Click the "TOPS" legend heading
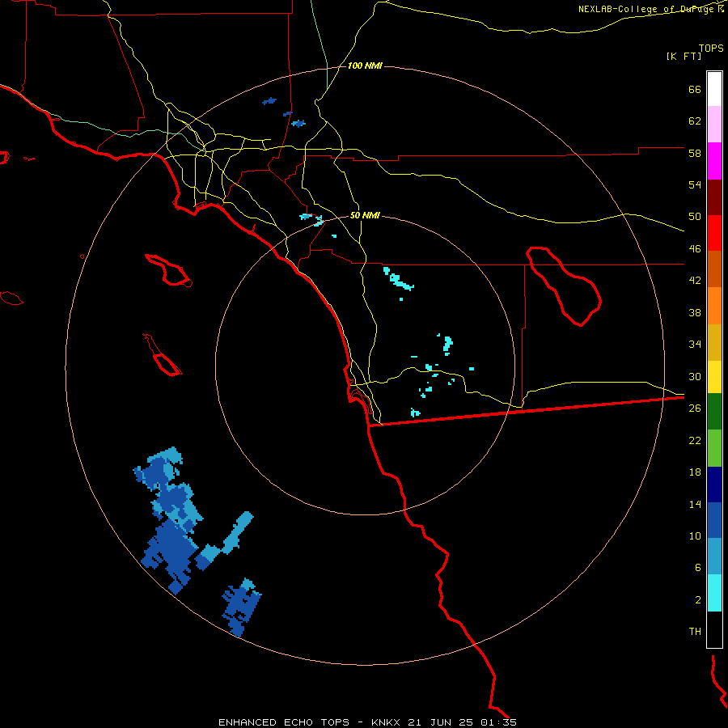 click(x=711, y=48)
